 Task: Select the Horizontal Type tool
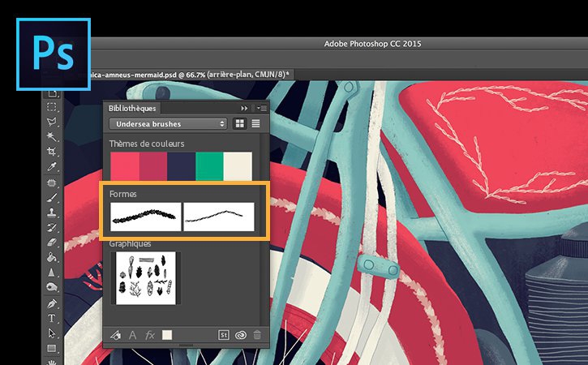click(x=52, y=319)
